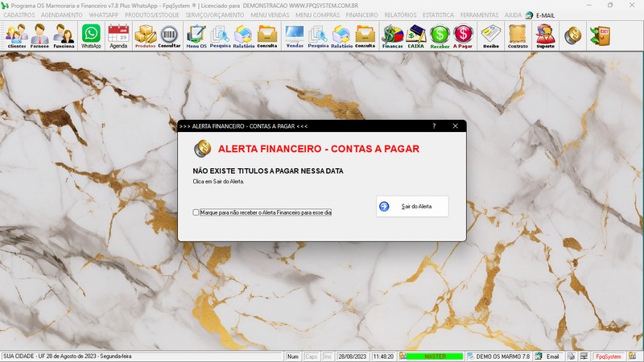This screenshot has height=362, width=644.
Task: Open the CAIXA cash book icon
Action: (415, 36)
